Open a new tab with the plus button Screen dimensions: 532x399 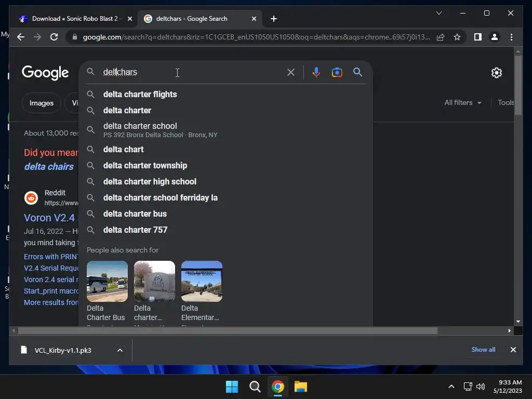click(x=274, y=19)
